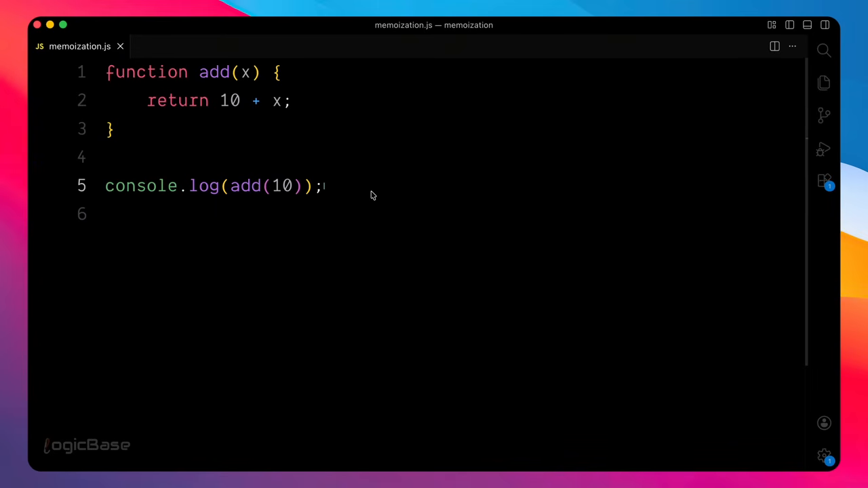Open the Explorer files view
The height and width of the screenshot is (488, 868).
[824, 83]
